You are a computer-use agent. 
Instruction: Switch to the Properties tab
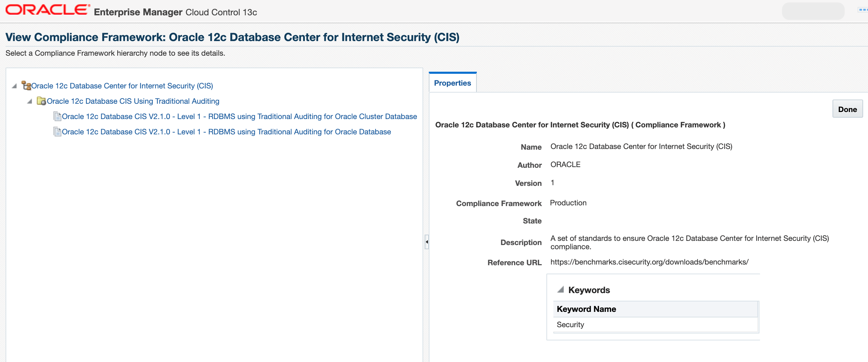click(452, 83)
